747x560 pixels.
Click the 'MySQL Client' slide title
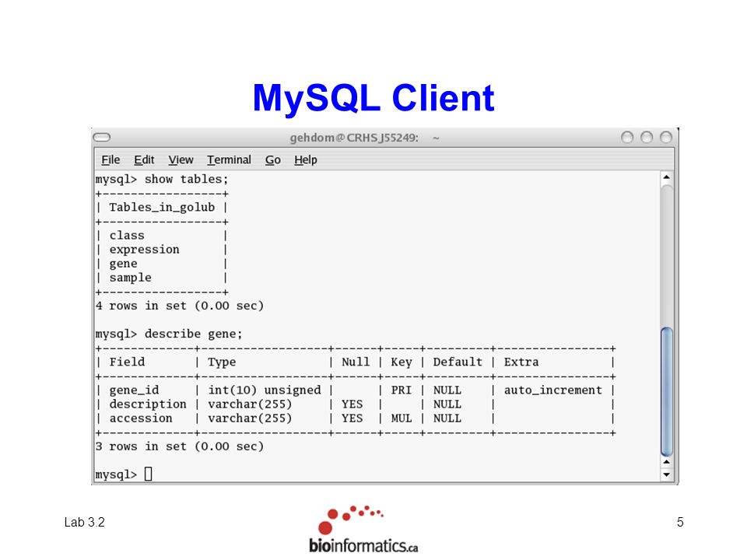[x=373, y=98]
